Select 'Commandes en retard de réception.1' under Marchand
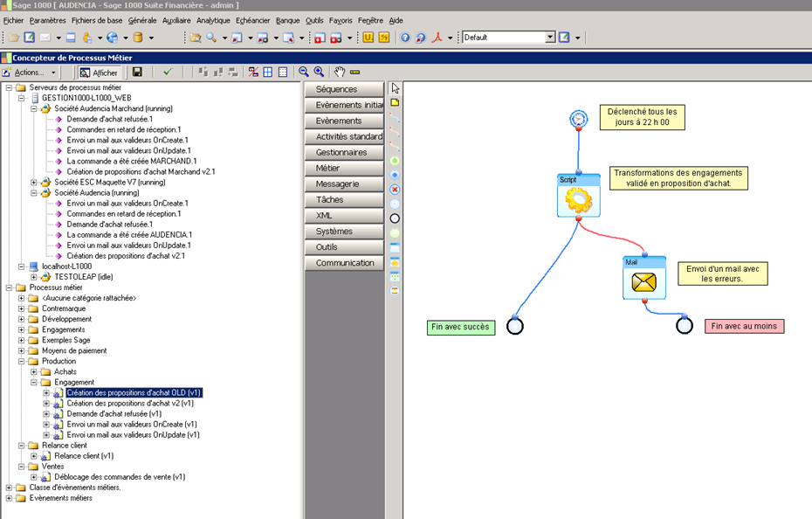812x519 pixels. 124,129
